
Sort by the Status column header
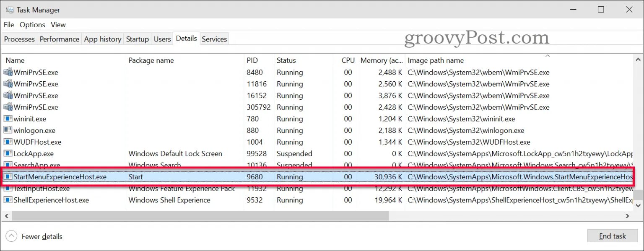pyautogui.click(x=303, y=60)
